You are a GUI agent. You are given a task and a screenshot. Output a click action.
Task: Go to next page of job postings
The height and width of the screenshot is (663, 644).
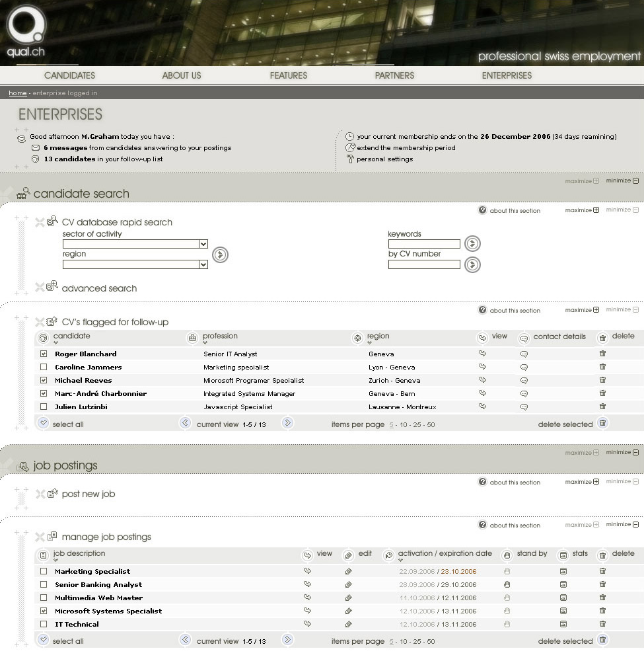click(287, 640)
